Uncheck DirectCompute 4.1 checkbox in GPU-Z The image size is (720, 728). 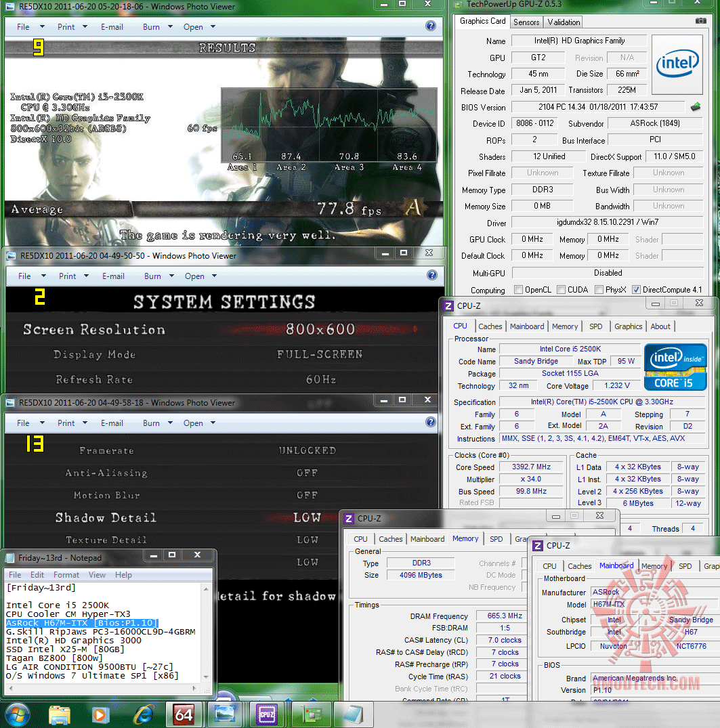pyautogui.click(x=637, y=290)
